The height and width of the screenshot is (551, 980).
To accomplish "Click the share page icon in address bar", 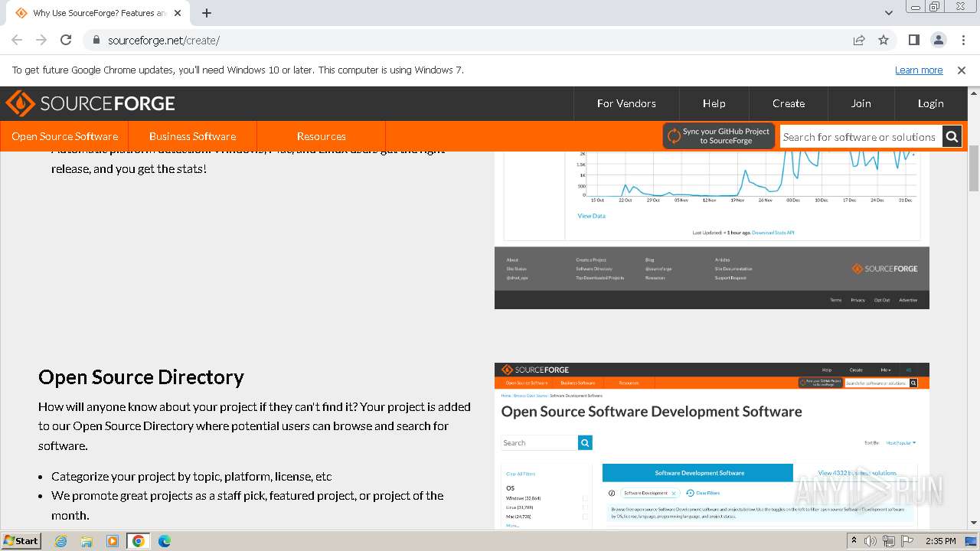I will pos(859,41).
